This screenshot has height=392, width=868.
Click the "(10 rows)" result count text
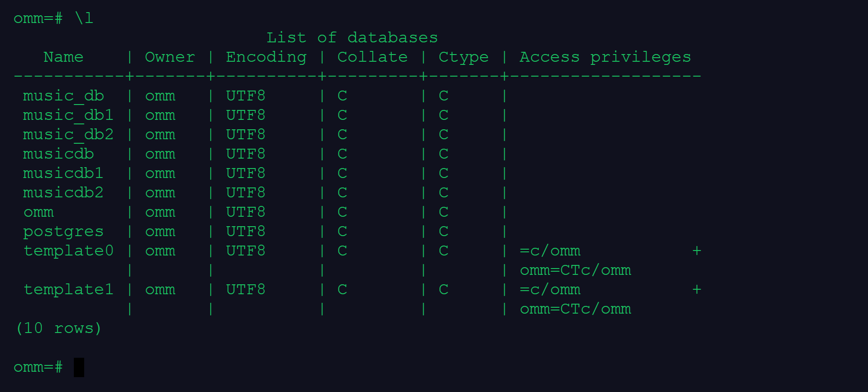click(59, 328)
